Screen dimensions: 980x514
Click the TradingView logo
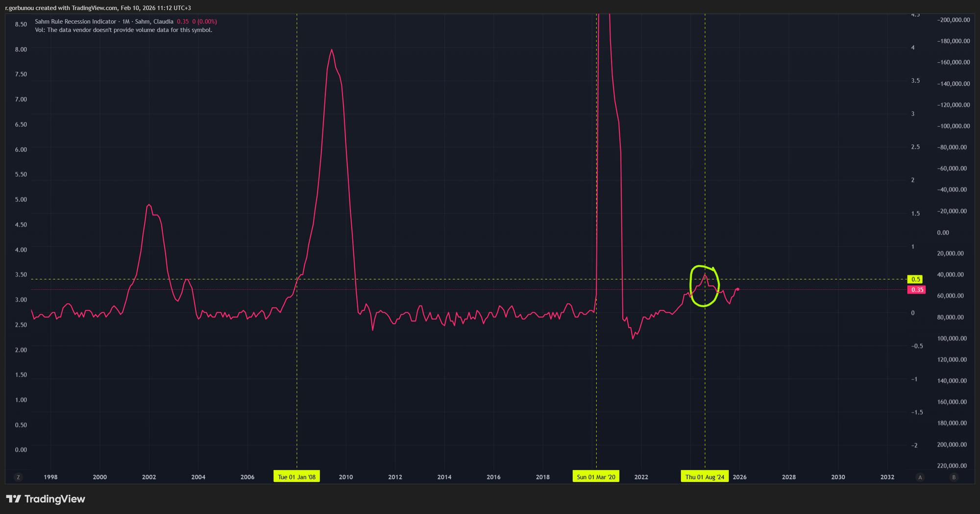pos(46,499)
